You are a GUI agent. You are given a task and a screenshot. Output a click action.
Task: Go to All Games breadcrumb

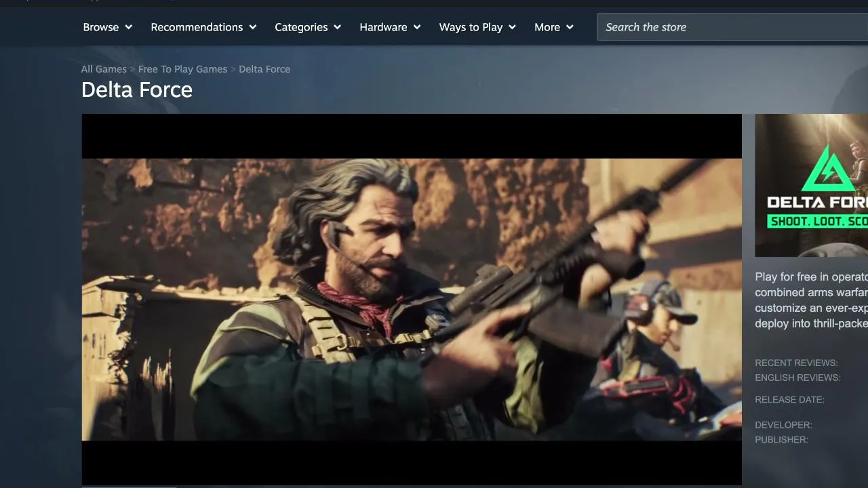pos(104,69)
